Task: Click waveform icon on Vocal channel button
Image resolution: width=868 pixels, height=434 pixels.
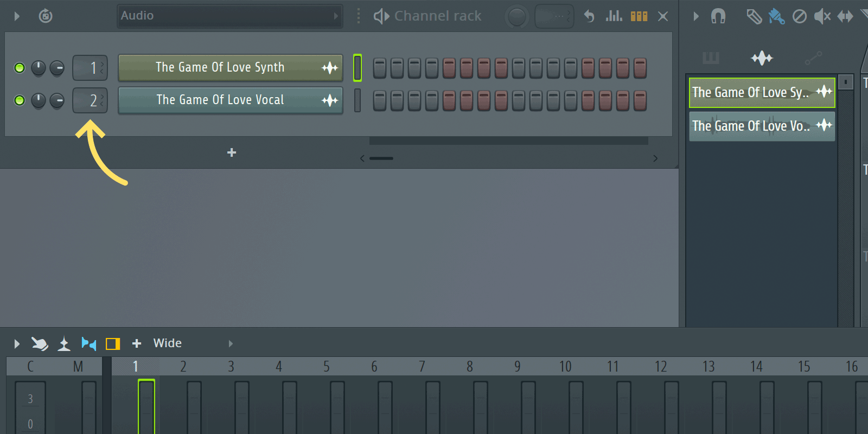Action: [330, 100]
